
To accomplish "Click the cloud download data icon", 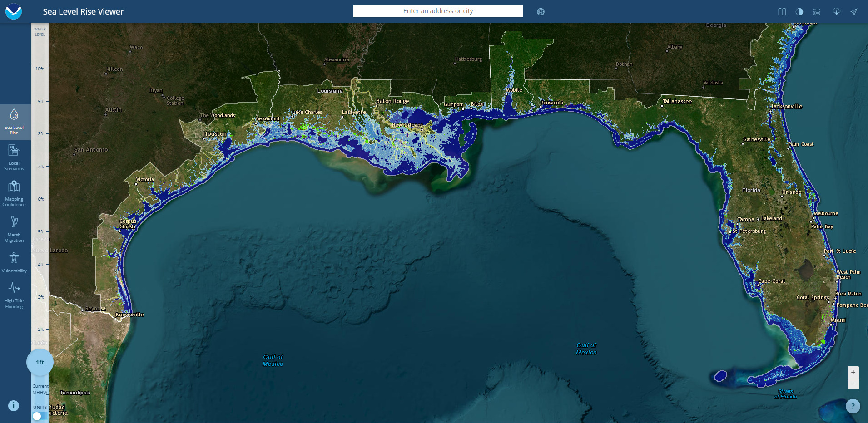I will (x=836, y=12).
